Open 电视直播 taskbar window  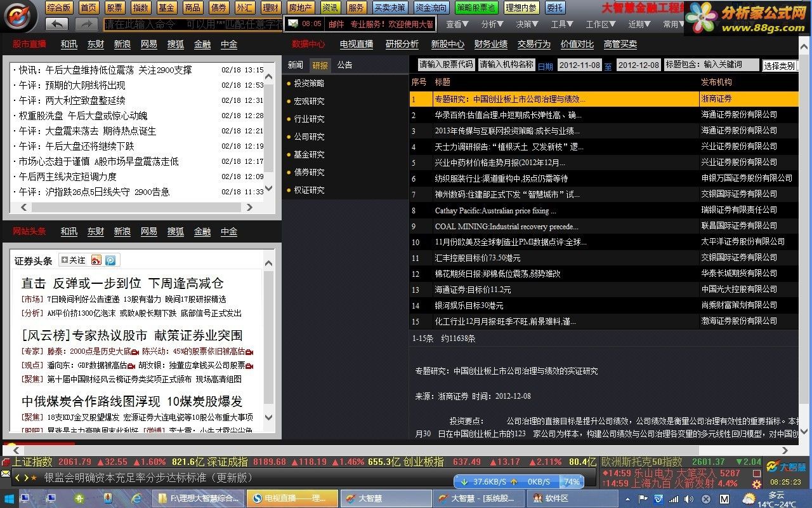tap(292, 498)
